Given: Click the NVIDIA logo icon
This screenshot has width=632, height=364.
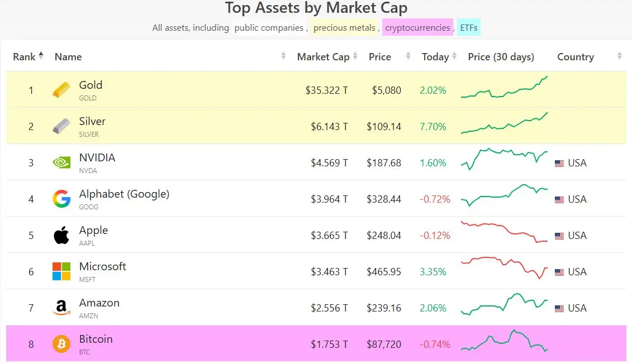Looking at the screenshot, I should tap(61, 162).
